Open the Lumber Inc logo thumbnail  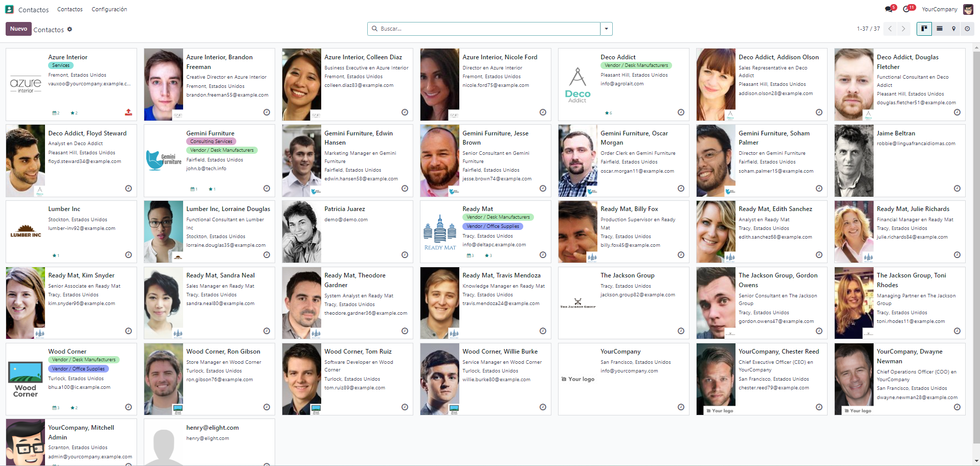click(x=26, y=231)
